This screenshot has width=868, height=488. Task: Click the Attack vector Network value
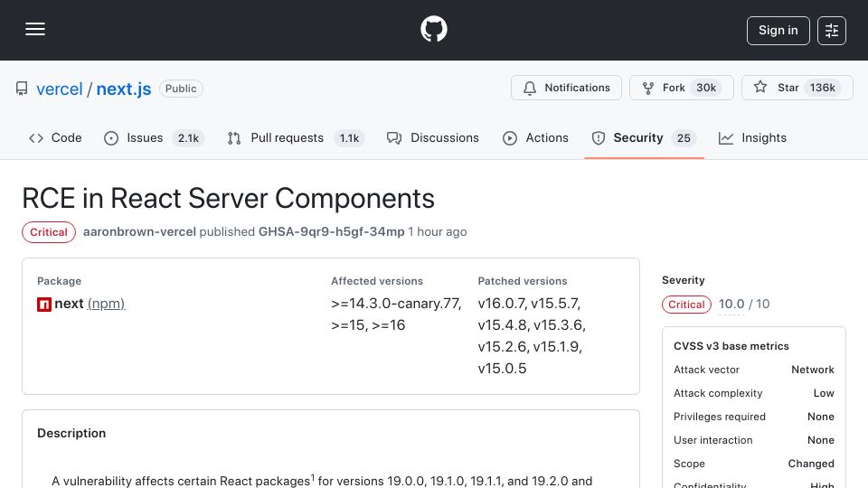pyautogui.click(x=813, y=370)
